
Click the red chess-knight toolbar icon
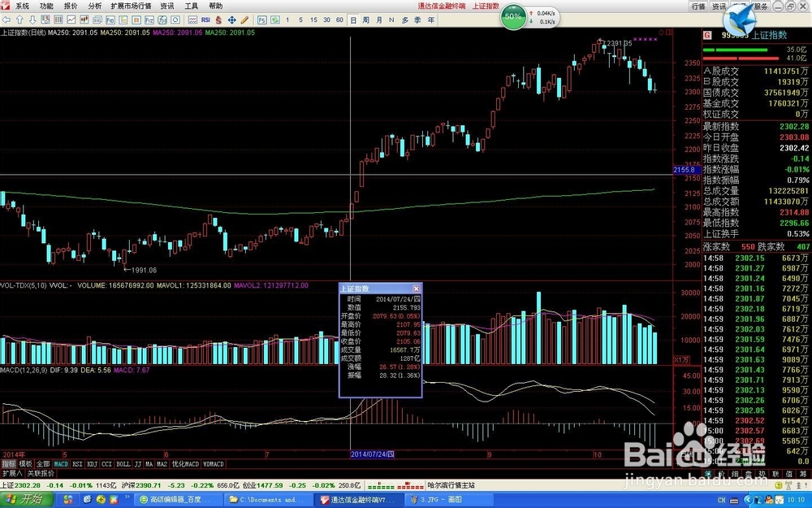218,20
